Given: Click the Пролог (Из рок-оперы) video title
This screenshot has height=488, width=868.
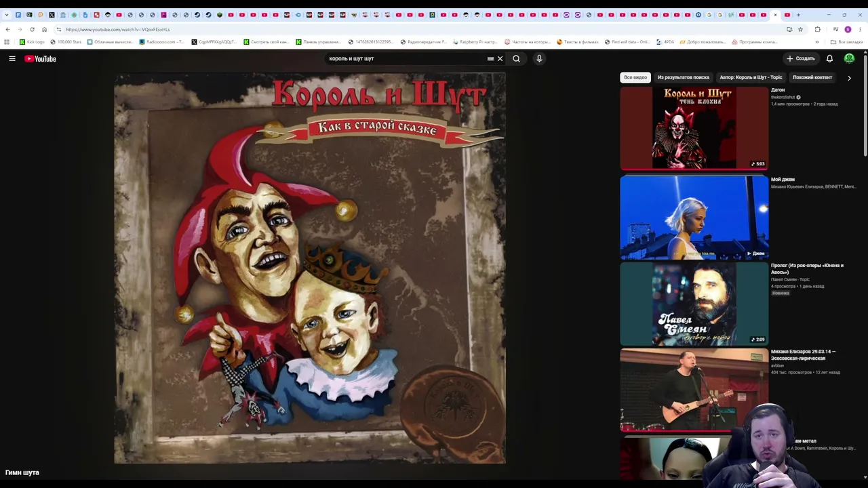Looking at the screenshot, I should (x=808, y=268).
